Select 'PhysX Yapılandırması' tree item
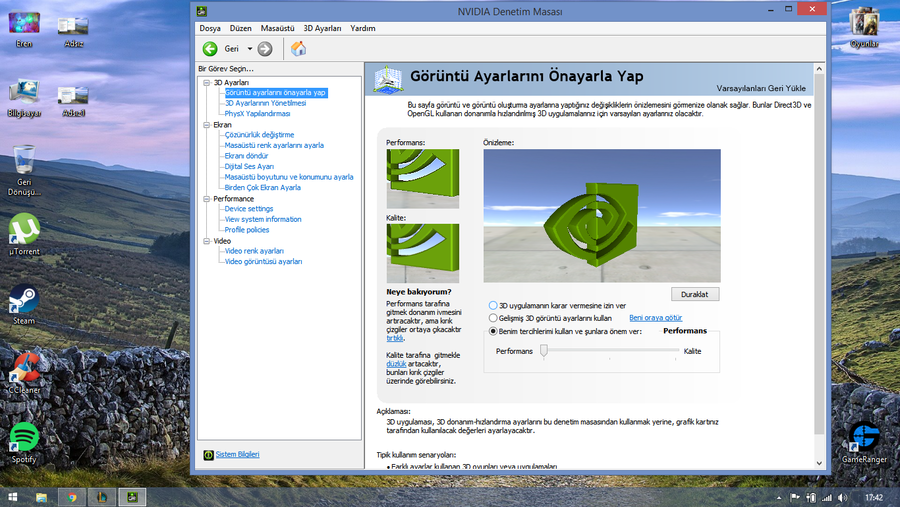900x507 pixels. (257, 114)
